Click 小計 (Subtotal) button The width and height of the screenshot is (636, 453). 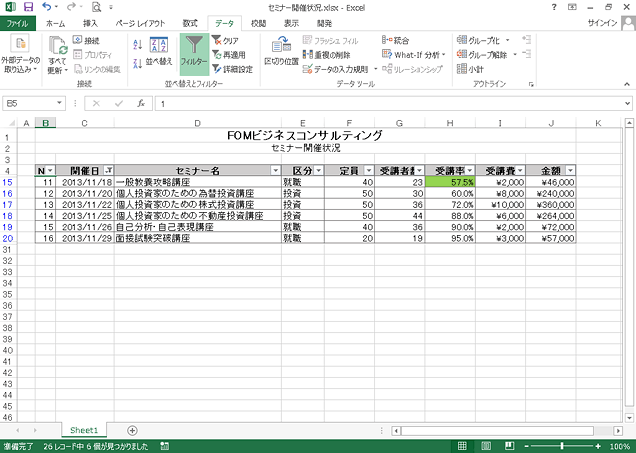[x=470, y=69]
